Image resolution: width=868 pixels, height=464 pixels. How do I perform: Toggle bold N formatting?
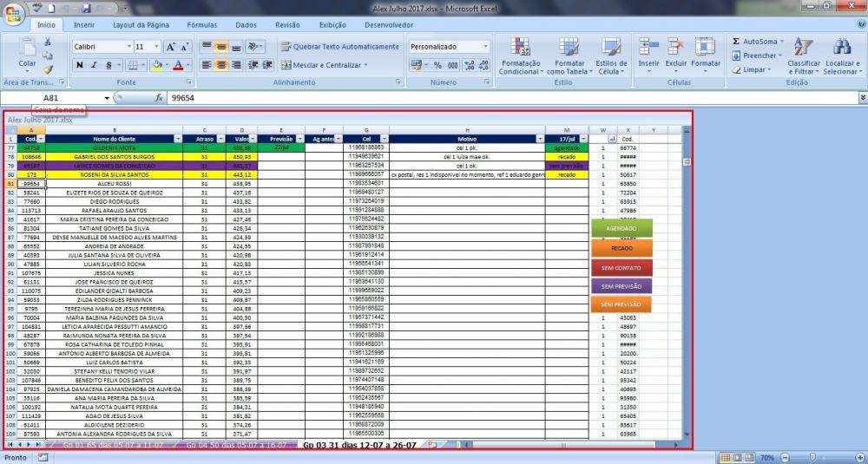(x=79, y=65)
